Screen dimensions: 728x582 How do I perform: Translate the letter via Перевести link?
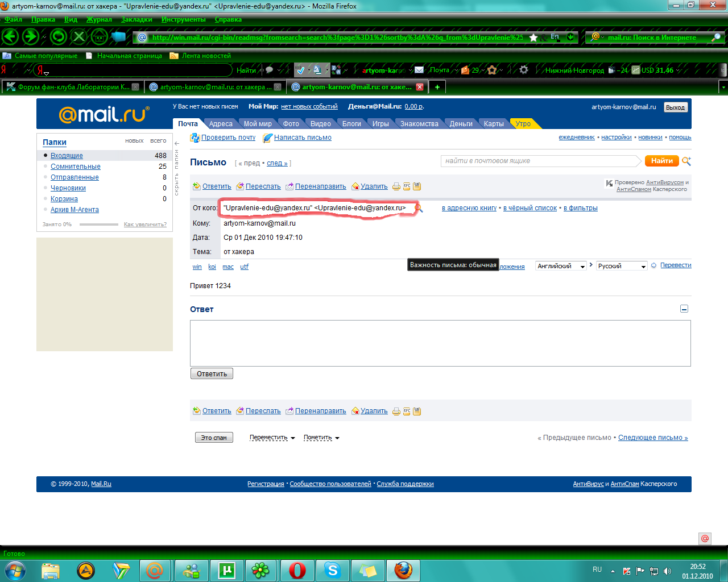pos(676,265)
